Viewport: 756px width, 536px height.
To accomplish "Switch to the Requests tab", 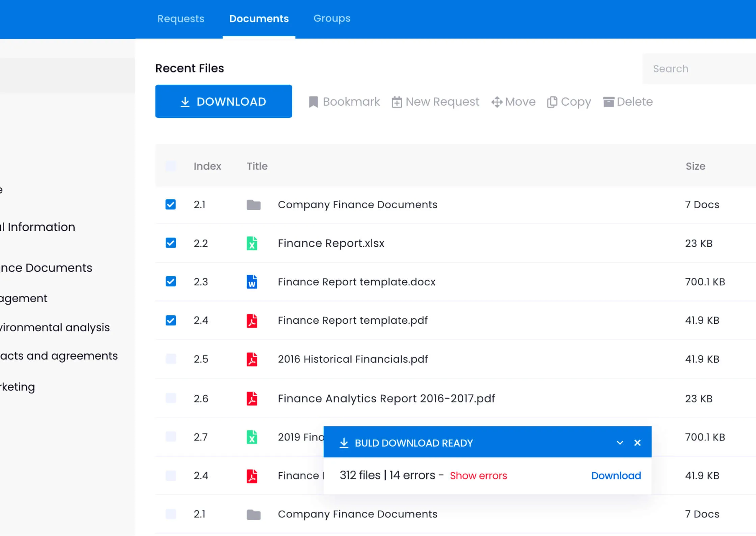I will point(181,19).
